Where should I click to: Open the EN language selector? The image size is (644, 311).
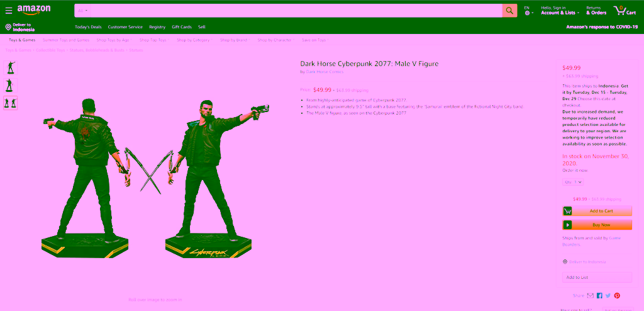coord(528,11)
